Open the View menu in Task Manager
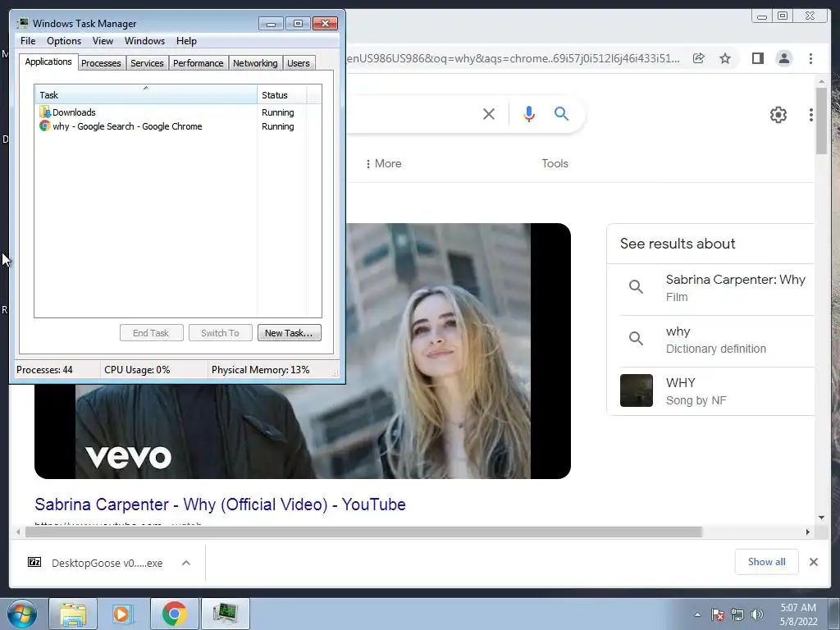The height and width of the screenshot is (630, 840). [x=103, y=41]
